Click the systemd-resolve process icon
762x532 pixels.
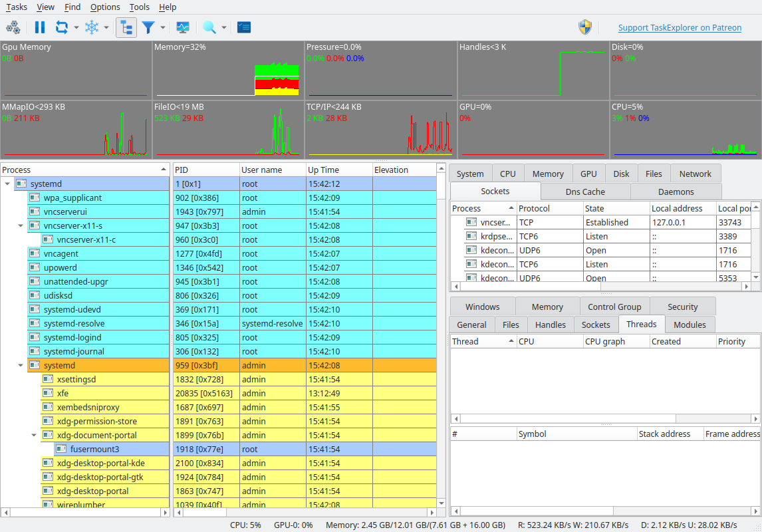click(35, 323)
